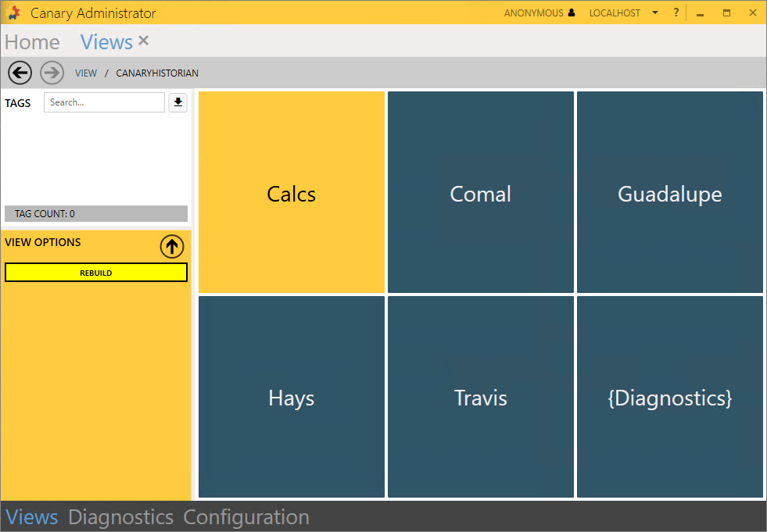Open the Diagnostics section in bottom bar
This screenshot has height=532, width=767.
120,517
